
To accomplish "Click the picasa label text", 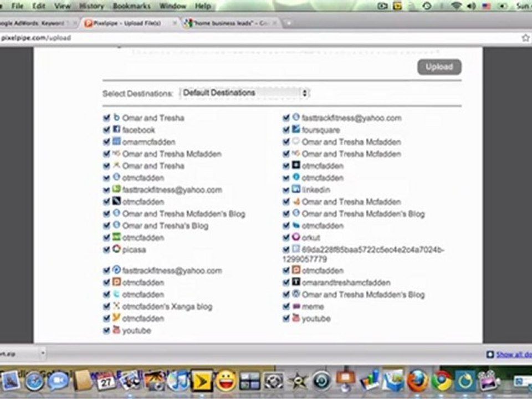I will tap(134, 250).
